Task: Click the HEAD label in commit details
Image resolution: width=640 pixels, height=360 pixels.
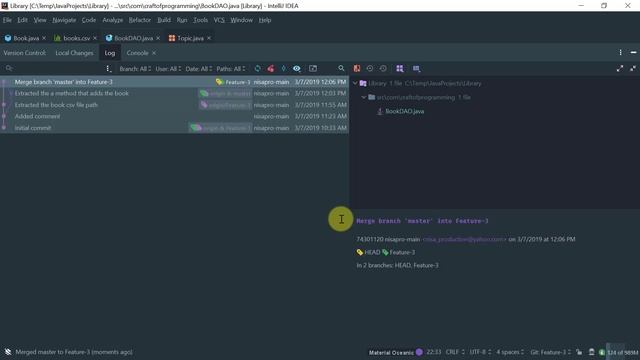Action: click(372, 252)
